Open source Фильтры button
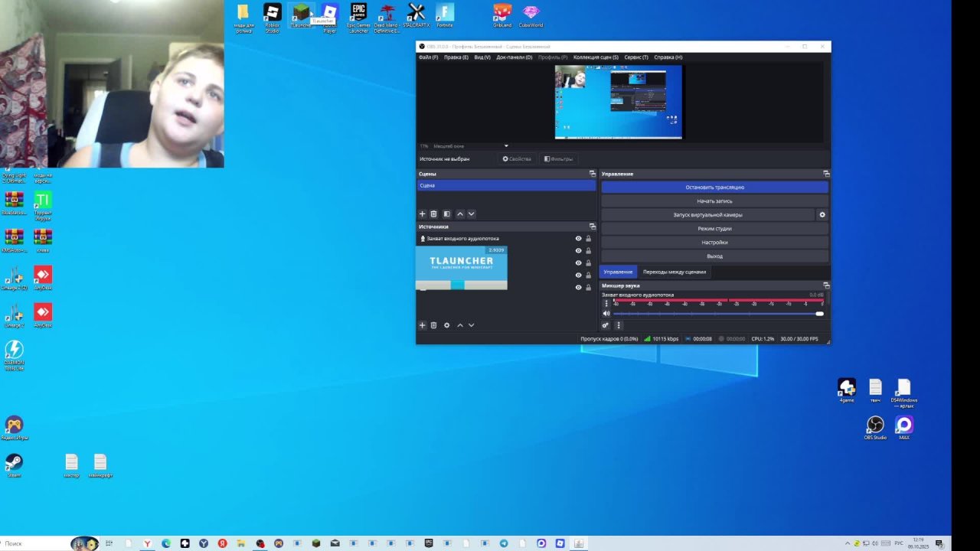The width and height of the screenshot is (980, 551). coord(558,159)
